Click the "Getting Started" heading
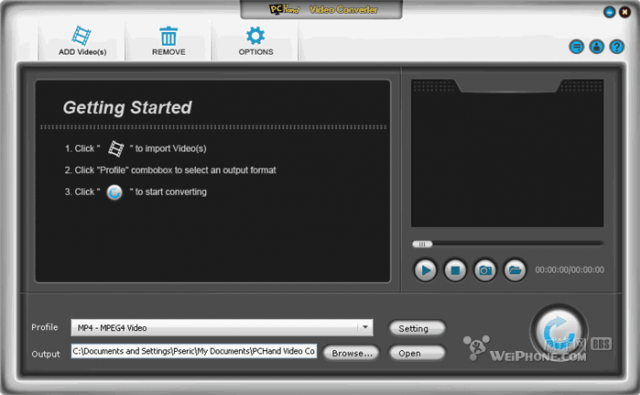 pos(127,108)
